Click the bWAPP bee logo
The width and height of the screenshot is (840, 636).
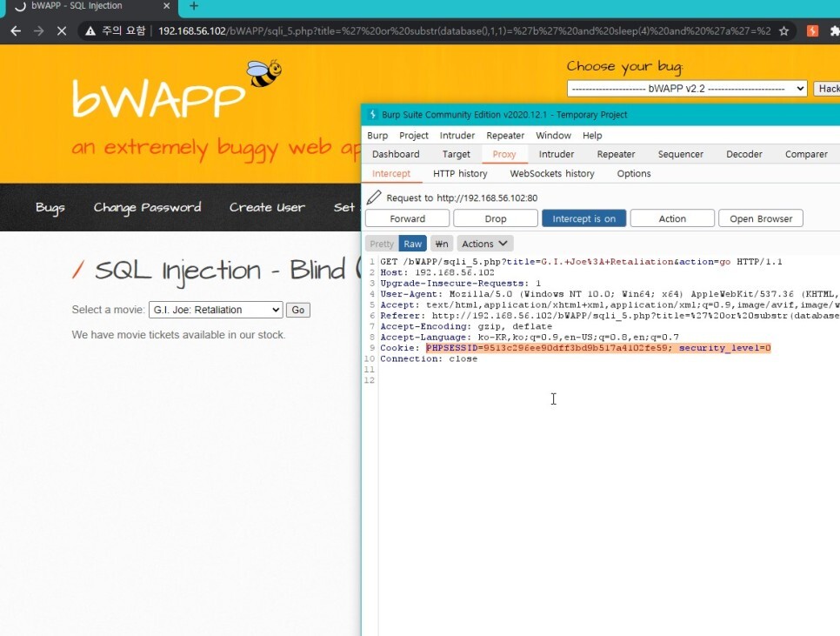coord(263,73)
